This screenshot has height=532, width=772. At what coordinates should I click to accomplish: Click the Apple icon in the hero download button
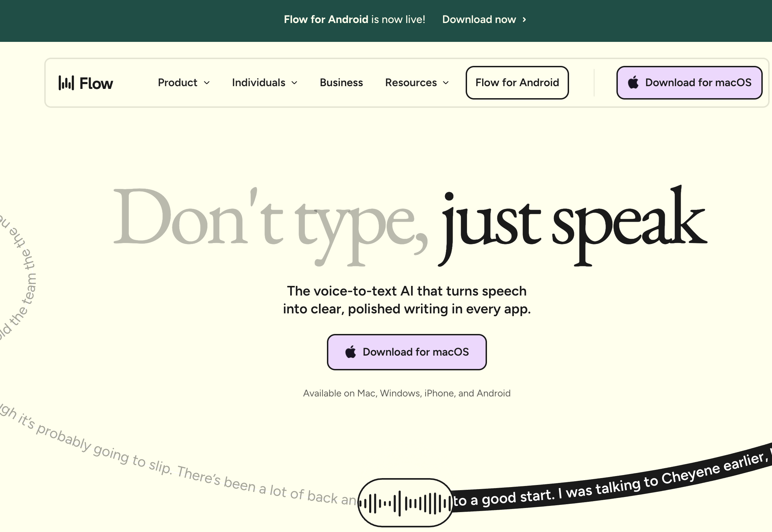[x=350, y=352]
